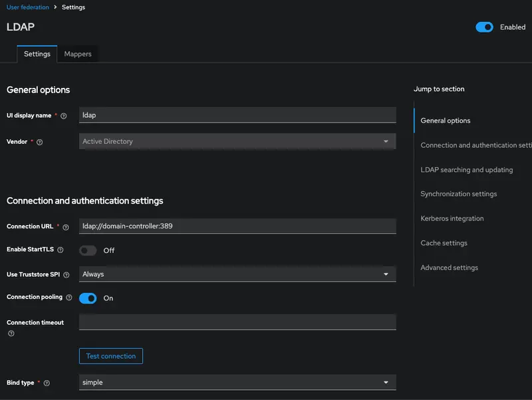Toggle the LDAP Enabled switch
This screenshot has height=400, width=532.
484,27
